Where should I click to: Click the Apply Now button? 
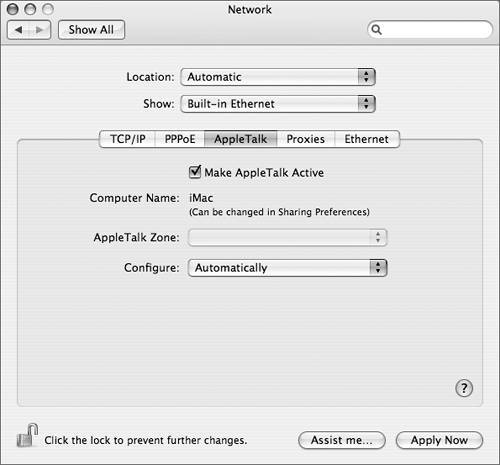click(x=439, y=440)
